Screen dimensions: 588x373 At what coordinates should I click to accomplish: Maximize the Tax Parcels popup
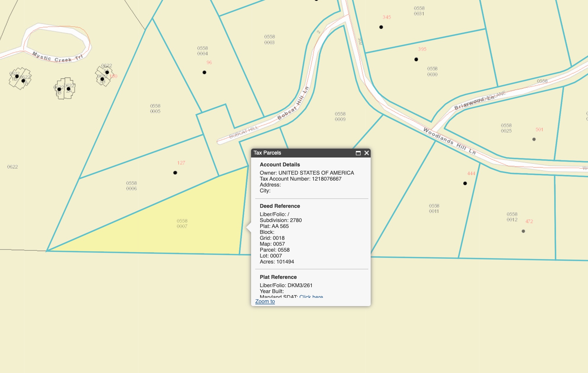pyautogui.click(x=358, y=153)
